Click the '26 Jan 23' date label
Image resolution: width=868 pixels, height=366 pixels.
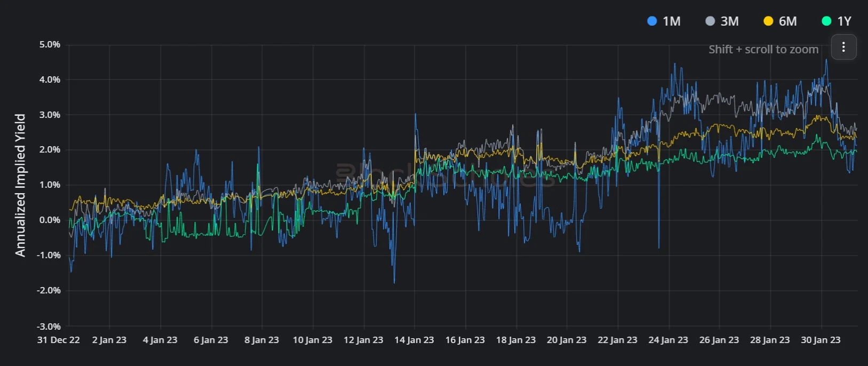click(719, 340)
